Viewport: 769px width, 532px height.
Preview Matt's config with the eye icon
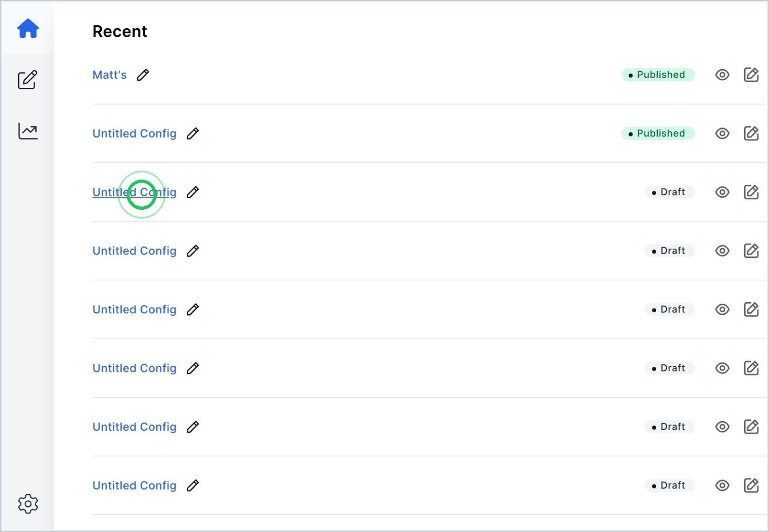(x=722, y=75)
